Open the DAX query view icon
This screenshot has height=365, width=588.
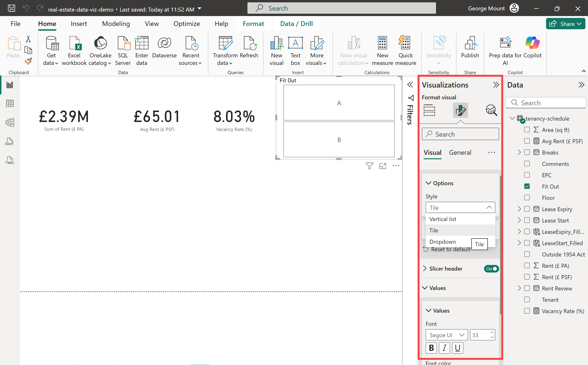10,142
